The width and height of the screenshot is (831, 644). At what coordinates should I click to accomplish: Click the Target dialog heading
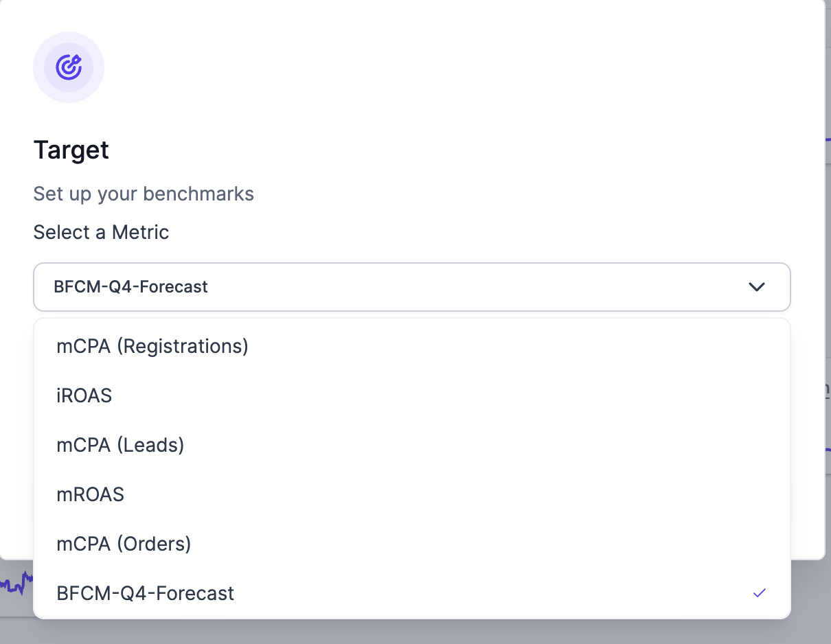[71, 150]
